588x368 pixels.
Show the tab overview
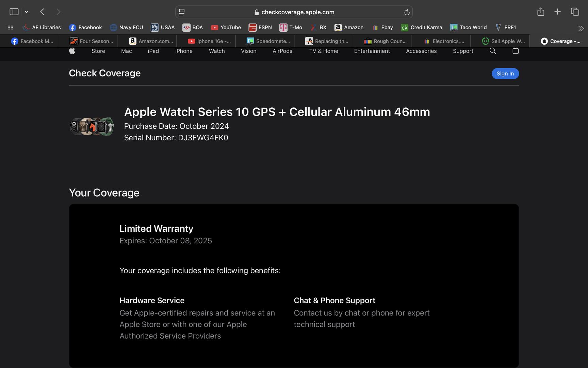[x=575, y=12]
